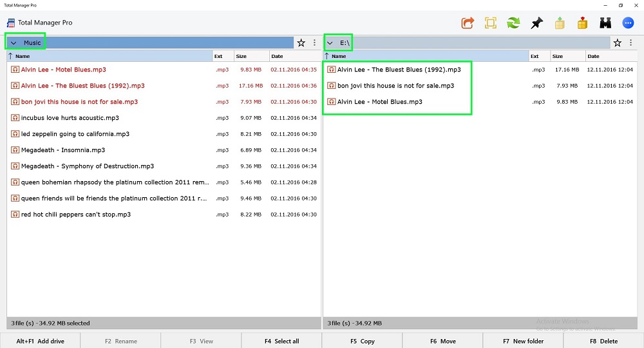Click Alt+F1 Add drive button

tap(40, 341)
